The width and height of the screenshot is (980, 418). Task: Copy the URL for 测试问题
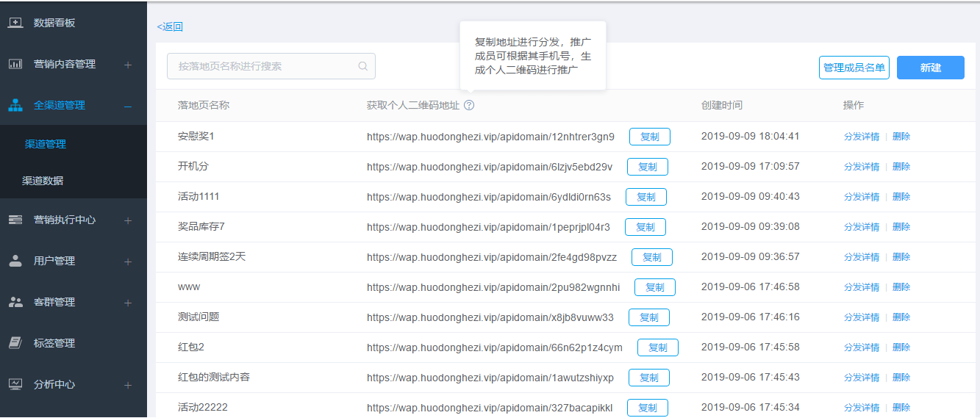(x=649, y=317)
